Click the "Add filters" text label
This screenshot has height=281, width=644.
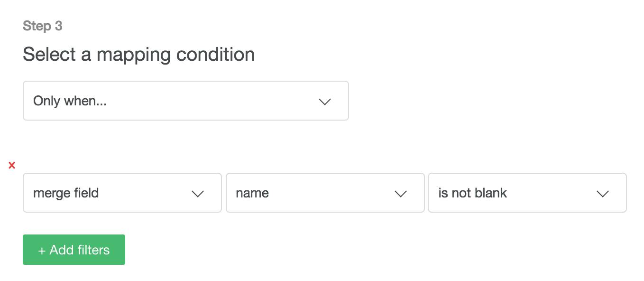click(x=80, y=250)
